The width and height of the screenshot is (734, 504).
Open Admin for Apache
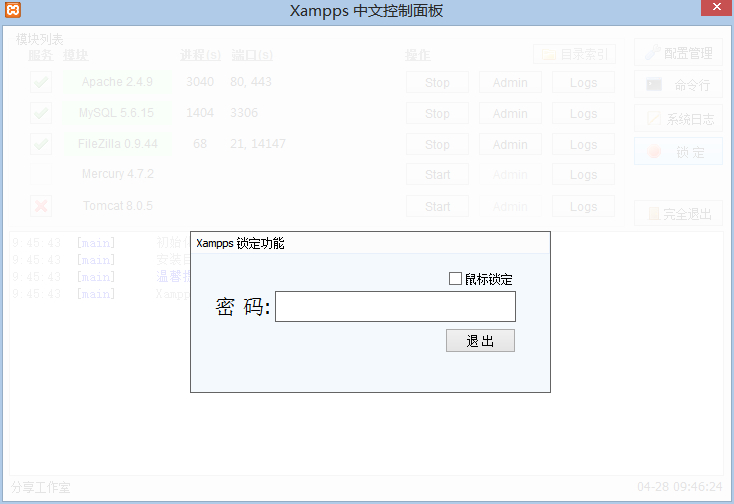coord(510,82)
